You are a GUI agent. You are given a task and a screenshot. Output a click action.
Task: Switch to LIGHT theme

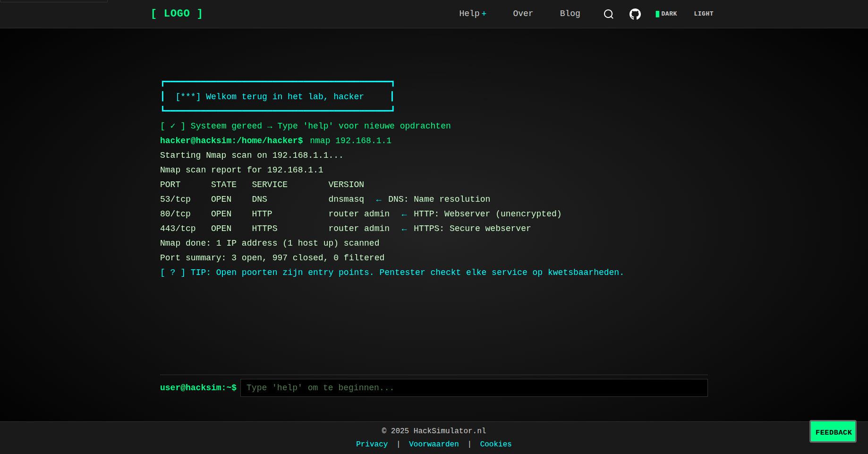pyautogui.click(x=703, y=14)
